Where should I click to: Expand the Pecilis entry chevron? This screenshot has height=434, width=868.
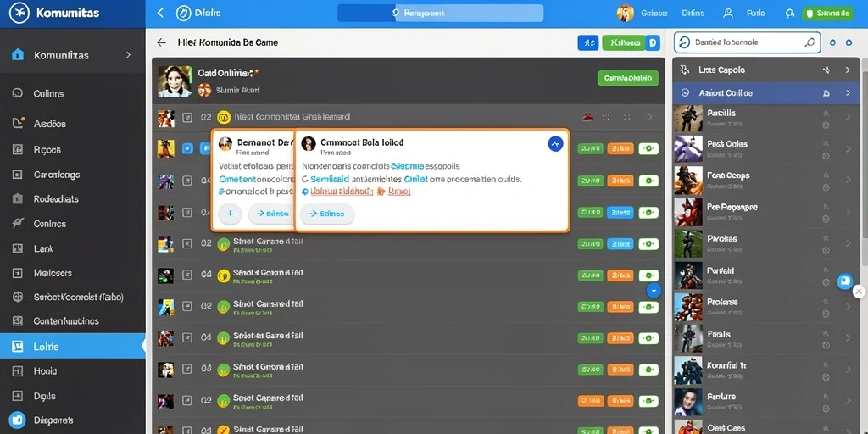point(848,117)
